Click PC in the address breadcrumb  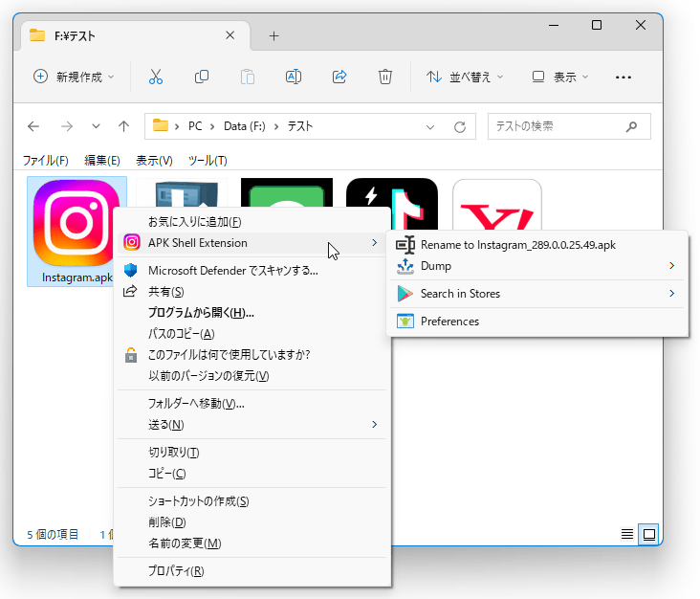(195, 126)
